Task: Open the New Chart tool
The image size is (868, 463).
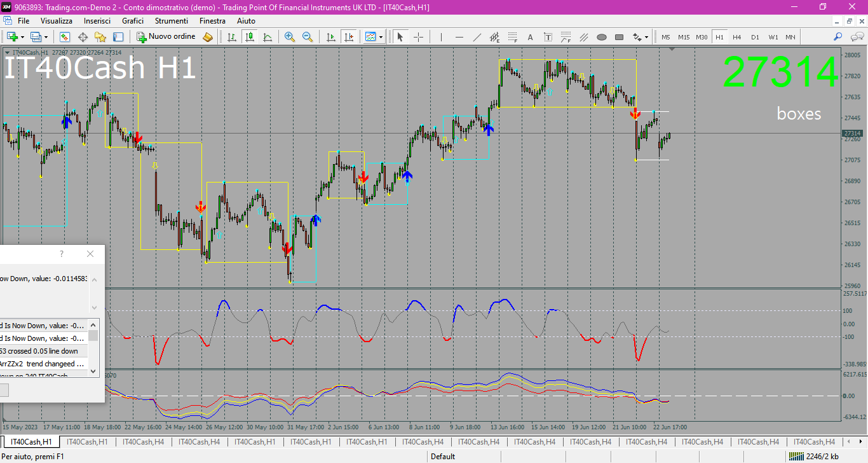Action: pos(12,37)
